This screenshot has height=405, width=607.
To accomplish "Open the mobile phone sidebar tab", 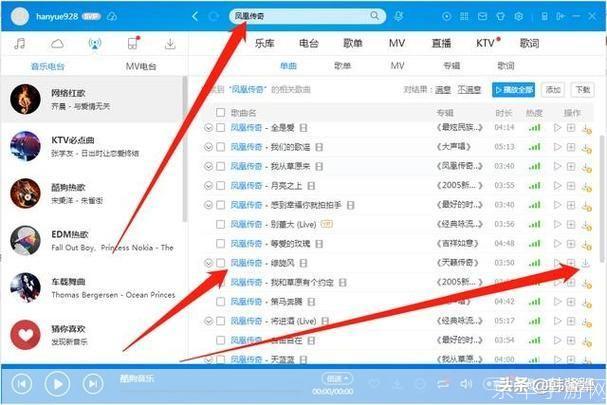I will [x=133, y=43].
